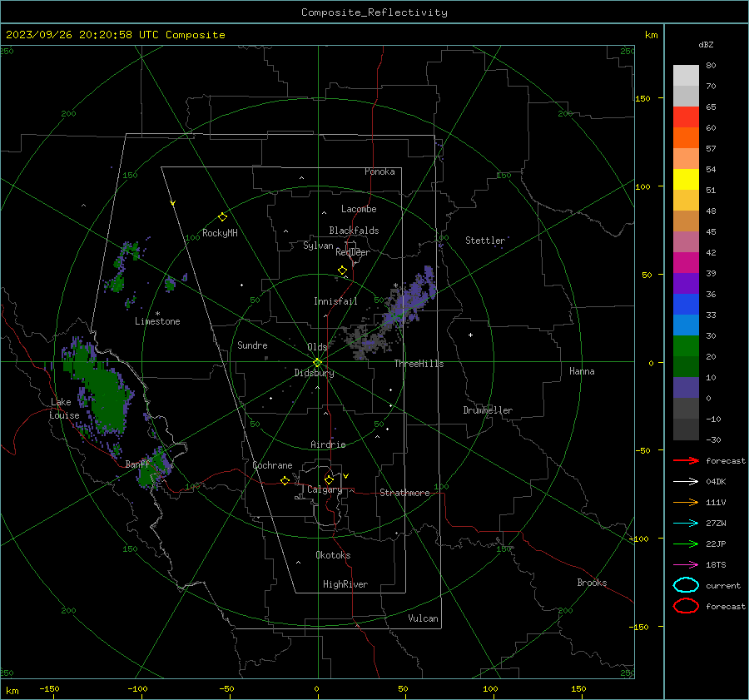This screenshot has width=749, height=700.
Task: Click the white plus marker west of Hanna
Action: coord(470,335)
